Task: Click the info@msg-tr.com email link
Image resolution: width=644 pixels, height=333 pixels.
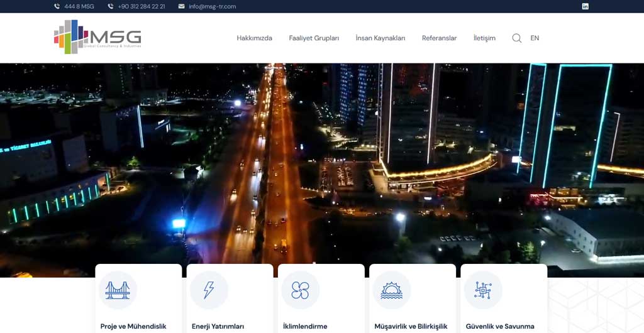Action: point(213,6)
